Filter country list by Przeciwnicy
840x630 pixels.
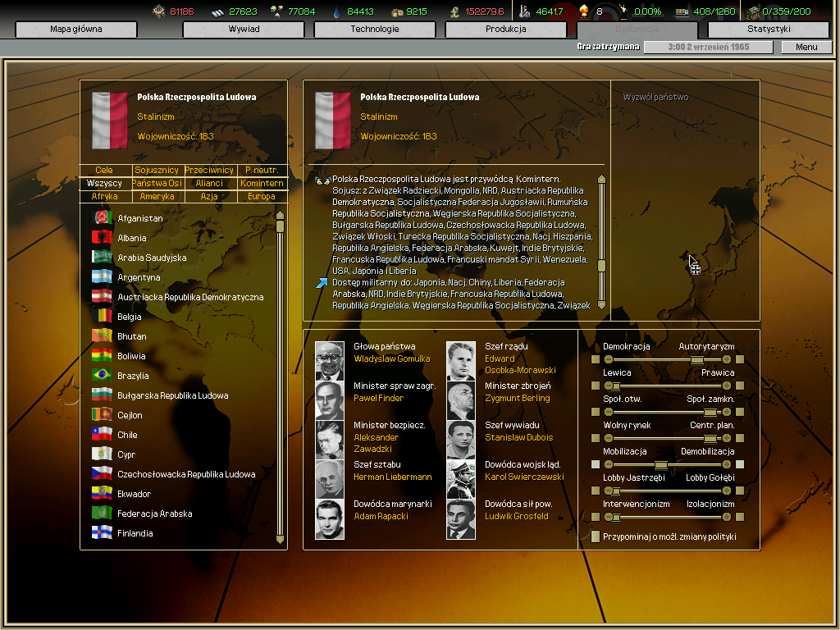coord(209,170)
